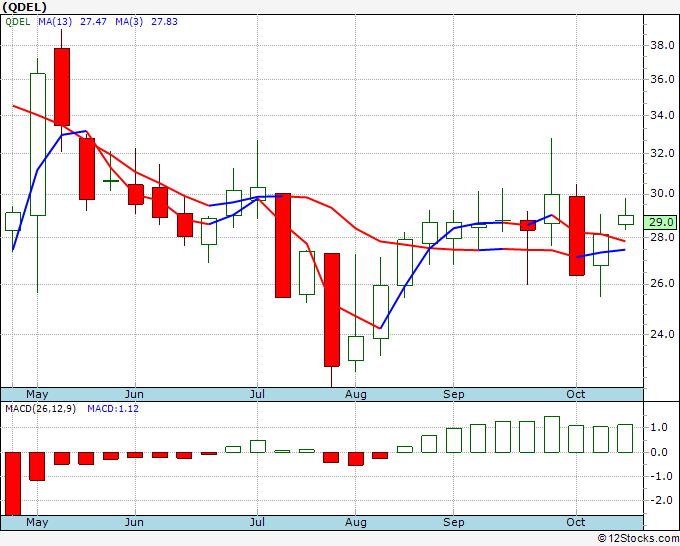Image resolution: width=680 pixels, height=546 pixels.
Task: Click the 27.47 moving average value
Action: tap(93, 22)
